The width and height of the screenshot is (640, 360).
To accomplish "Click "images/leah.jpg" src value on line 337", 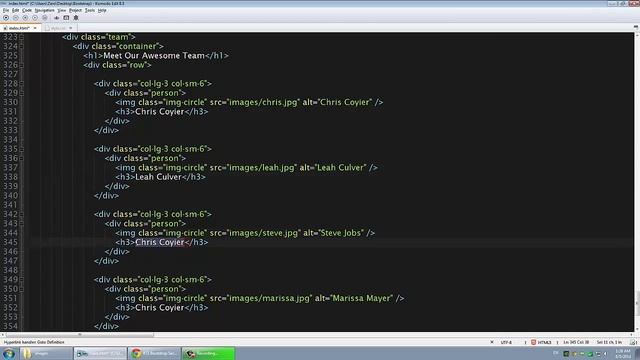I will click(x=262, y=168).
